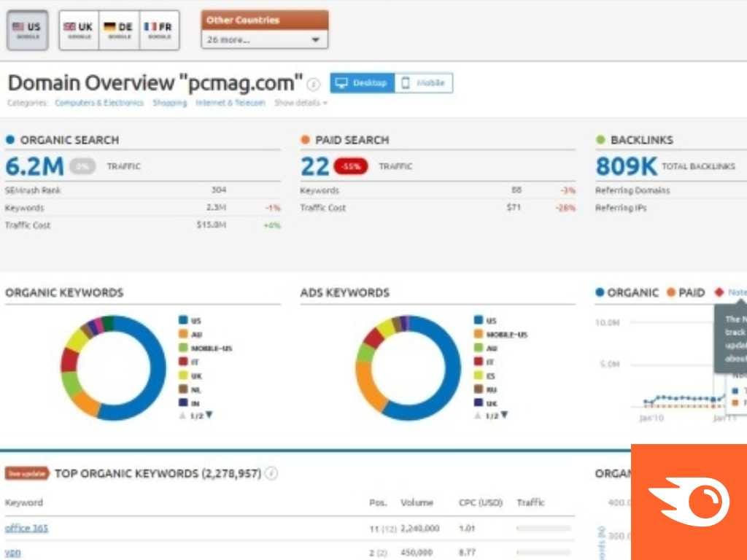Click MOBILE-US legend swatch in Organic Keywords
Image resolution: width=747 pixels, height=560 pixels.
(x=183, y=348)
